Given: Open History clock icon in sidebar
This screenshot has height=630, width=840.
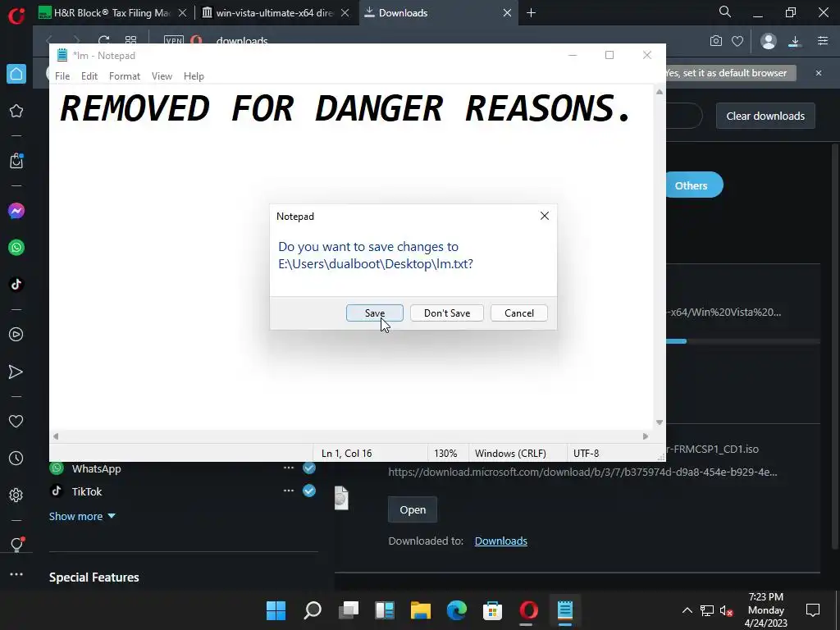Looking at the screenshot, I should tap(16, 459).
